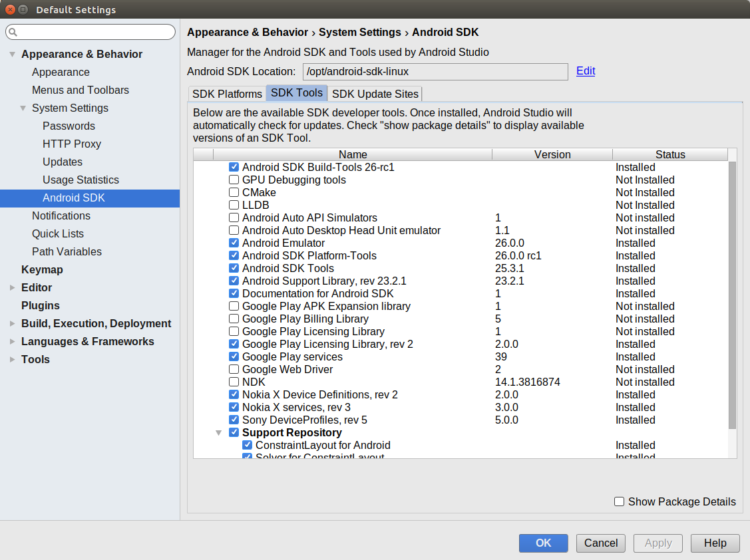The width and height of the screenshot is (750, 560).
Task: Uncheck Android SDK Build-Tools 26-rc1
Action: pos(234,167)
